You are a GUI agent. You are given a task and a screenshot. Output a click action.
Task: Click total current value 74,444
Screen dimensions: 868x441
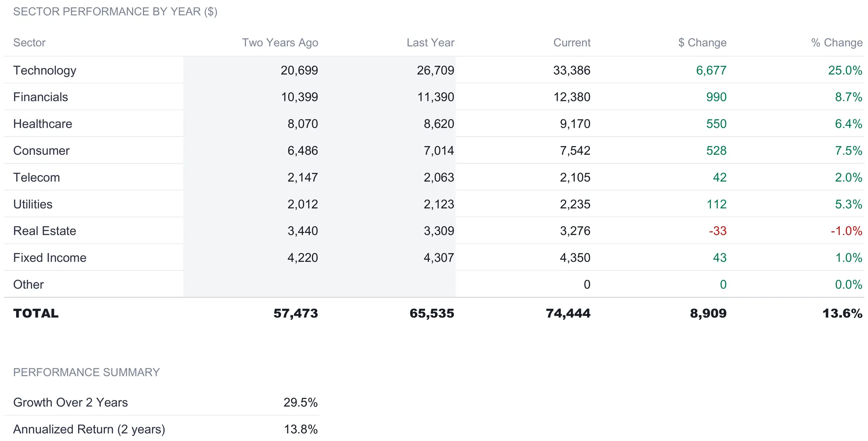pos(568,313)
